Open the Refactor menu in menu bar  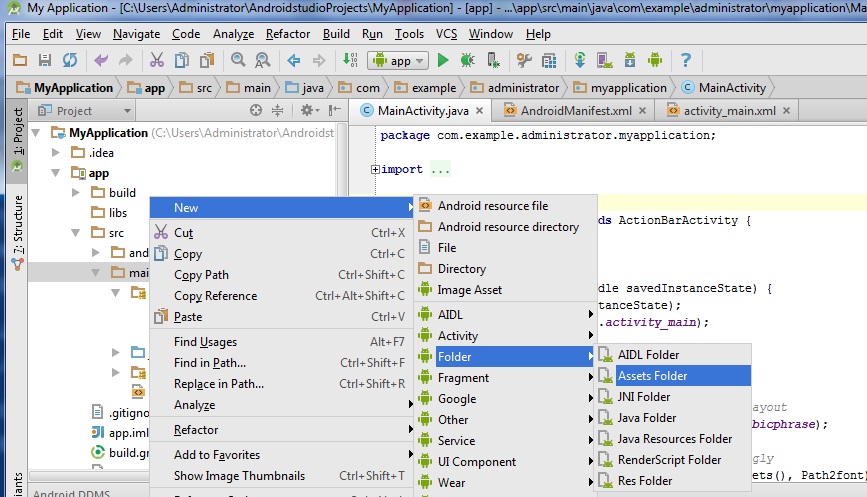click(x=288, y=34)
